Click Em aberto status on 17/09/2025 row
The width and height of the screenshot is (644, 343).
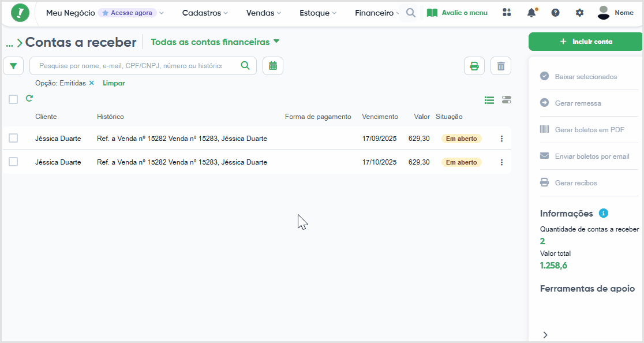pos(461,139)
